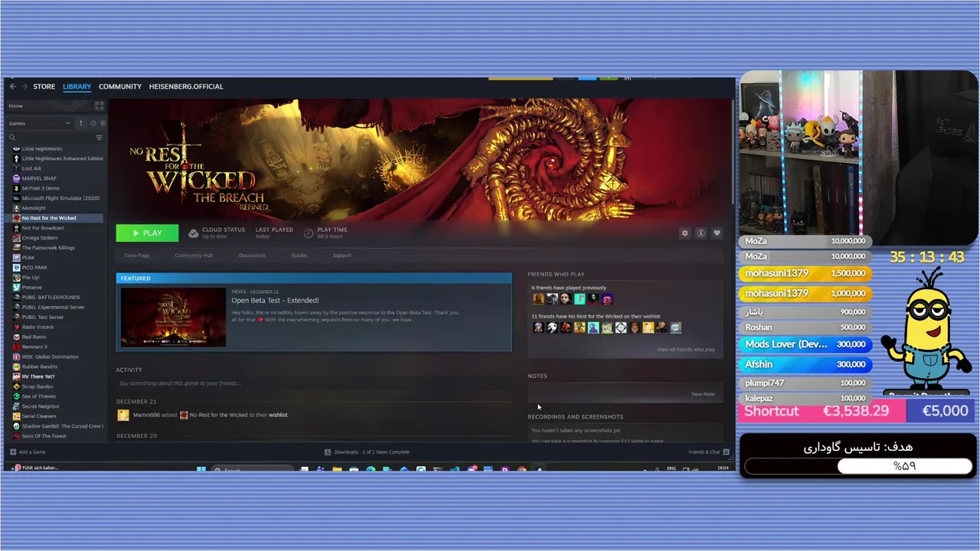Select McPixel 3 Demo in the list
This screenshot has width=980, height=551.
tap(41, 188)
